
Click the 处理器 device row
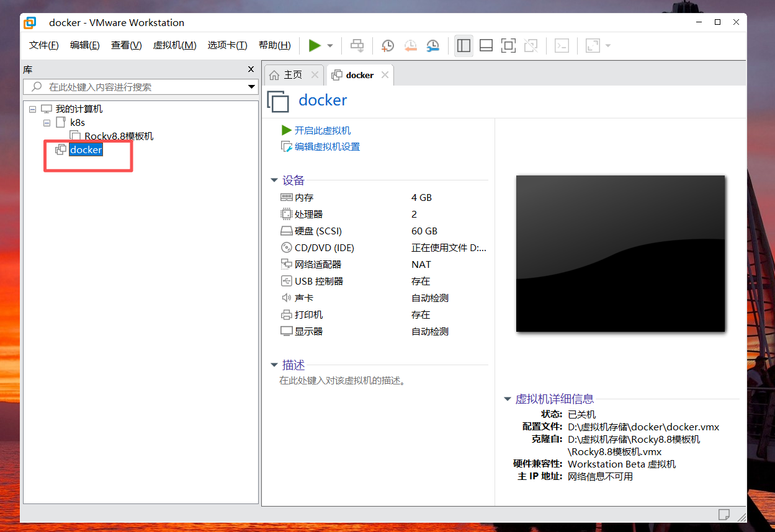click(x=383, y=215)
